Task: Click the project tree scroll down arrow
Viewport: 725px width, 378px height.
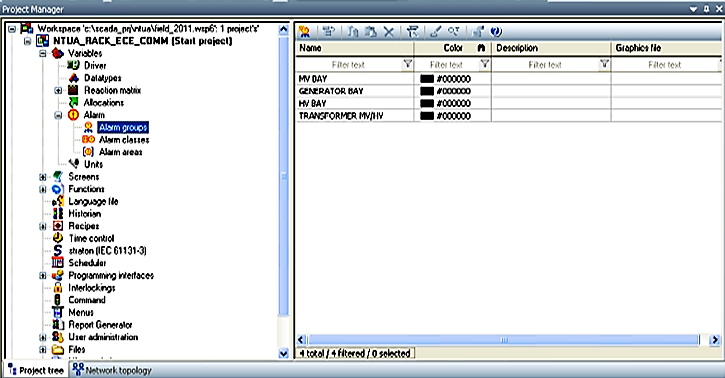Action: pyautogui.click(x=283, y=354)
